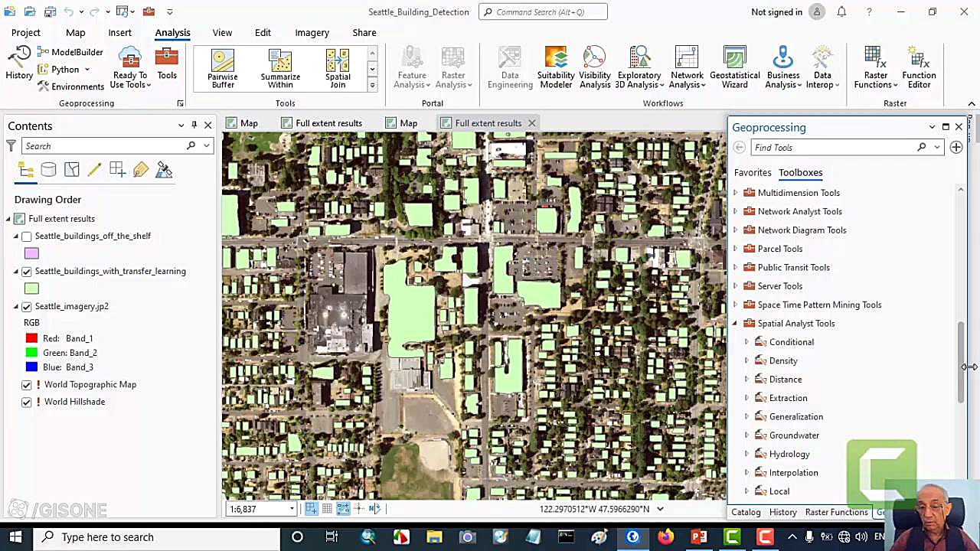980x551 pixels.
Task: Click Find Tools search field
Action: [x=835, y=148]
